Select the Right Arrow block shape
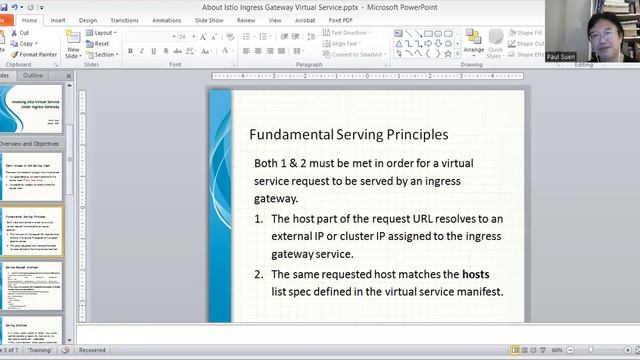640x360 pixels. (428, 43)
